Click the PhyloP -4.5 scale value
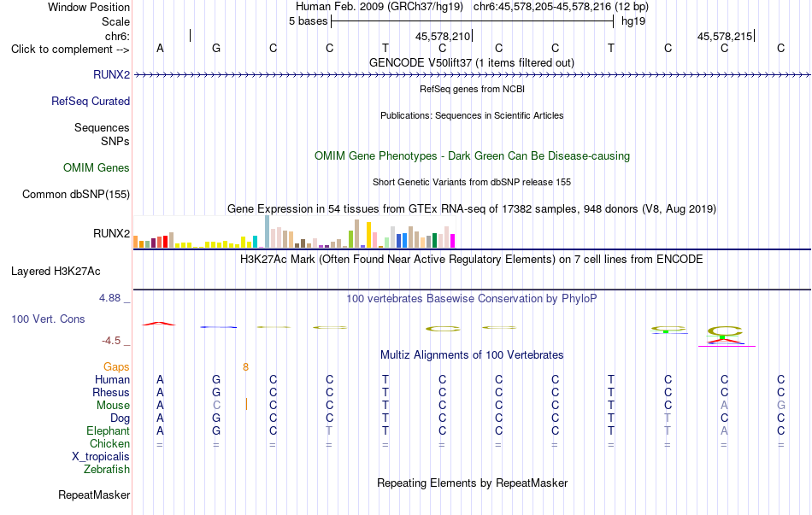 point(111,341)
